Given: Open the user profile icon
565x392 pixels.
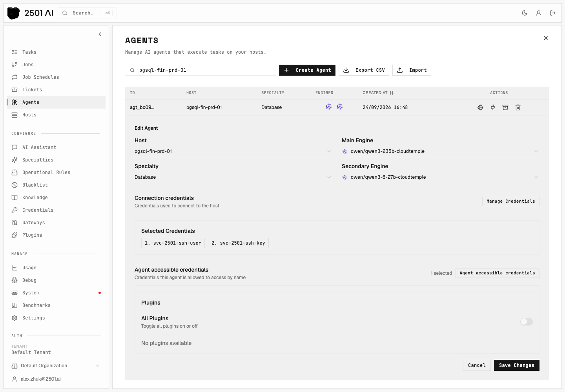Looking at the screenshot, I should (539, 13).
